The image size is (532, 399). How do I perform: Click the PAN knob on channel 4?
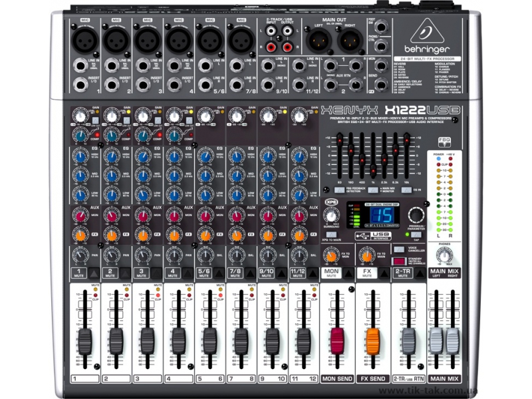coord(173,254)
